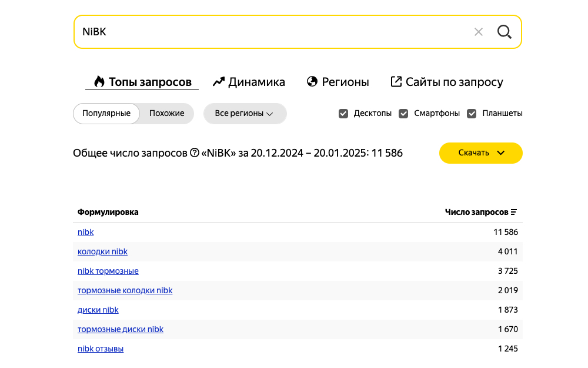The image size is (588, 368).
Task: Uncheck the Десктопы checkbox
Action: [x=343, y=114]
